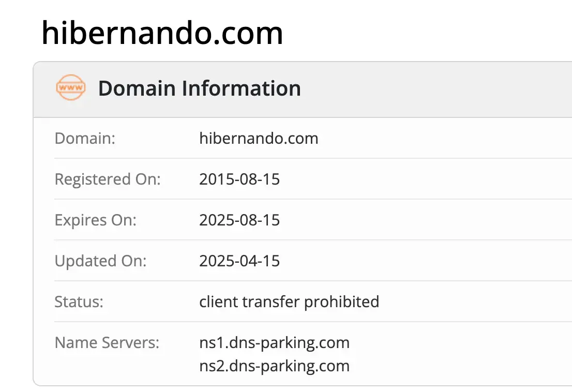Image resolution: width=572 pixels, height=392 pixels.
Task: Select the 2015-08-15 registration date
Action: click(239, 179)
